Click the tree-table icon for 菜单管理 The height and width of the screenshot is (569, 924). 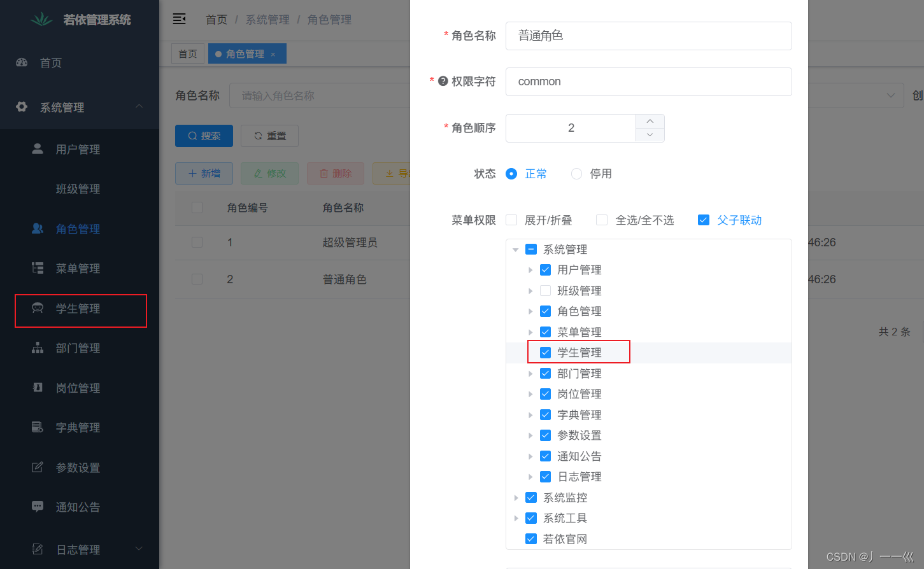pos(38,268)
